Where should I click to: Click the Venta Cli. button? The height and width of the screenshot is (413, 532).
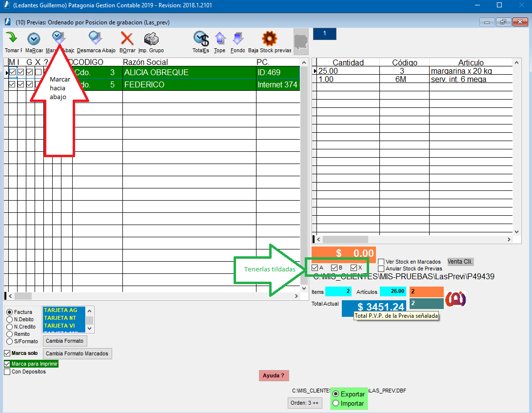coord(460,262)
